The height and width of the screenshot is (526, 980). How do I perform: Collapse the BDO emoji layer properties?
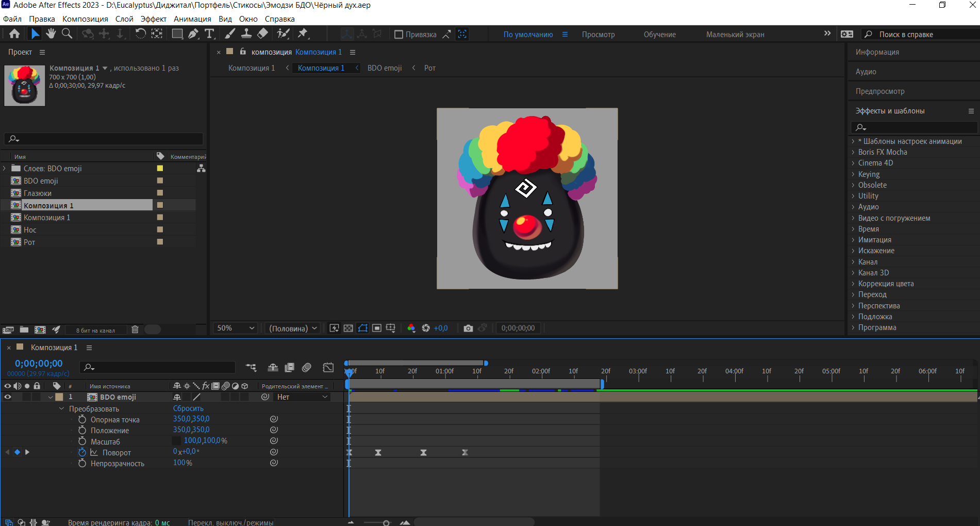click(50, 397)
